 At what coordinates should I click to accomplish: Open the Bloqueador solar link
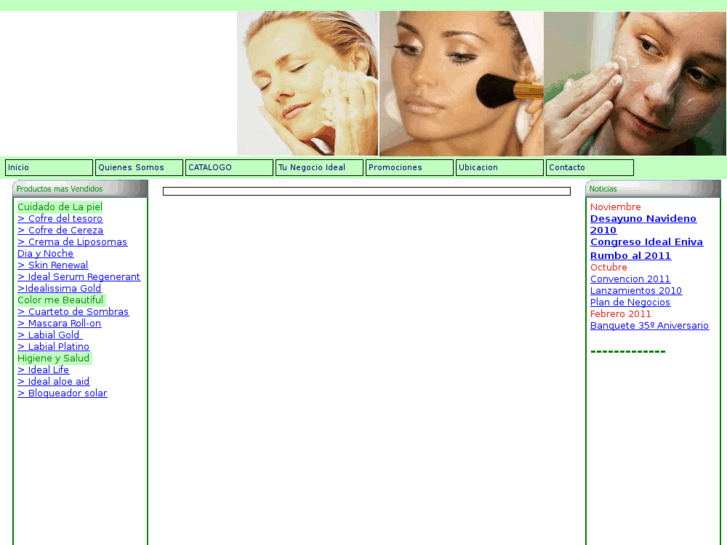62,393
